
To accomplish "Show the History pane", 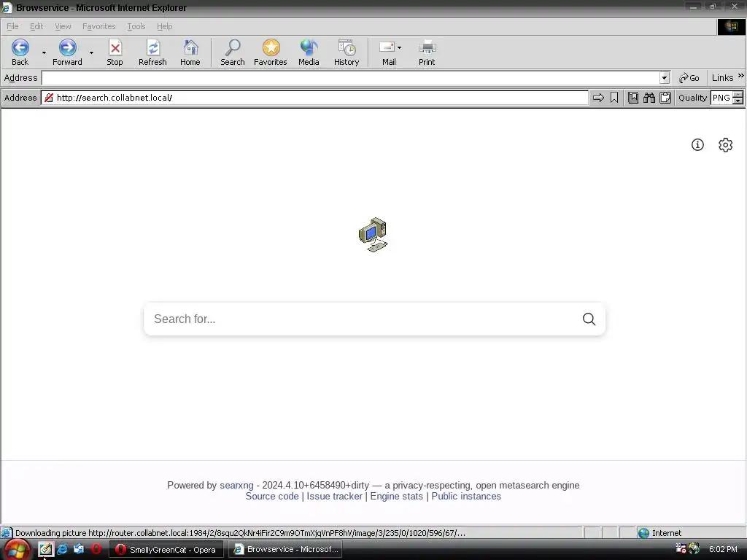I will [347, 52].
